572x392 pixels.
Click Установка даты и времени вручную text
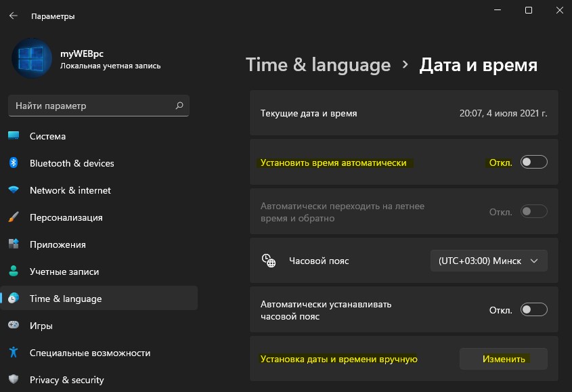[339, 359]
